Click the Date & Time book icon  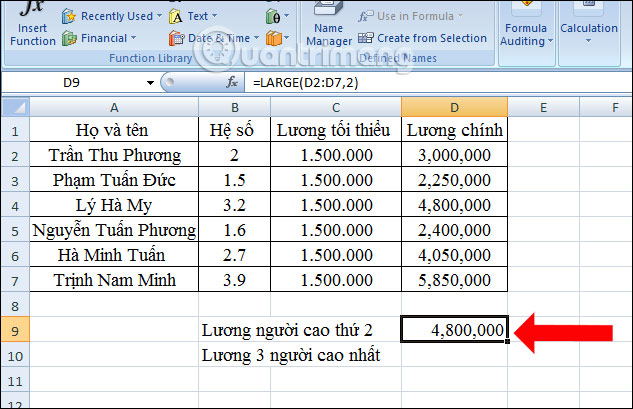176,38
